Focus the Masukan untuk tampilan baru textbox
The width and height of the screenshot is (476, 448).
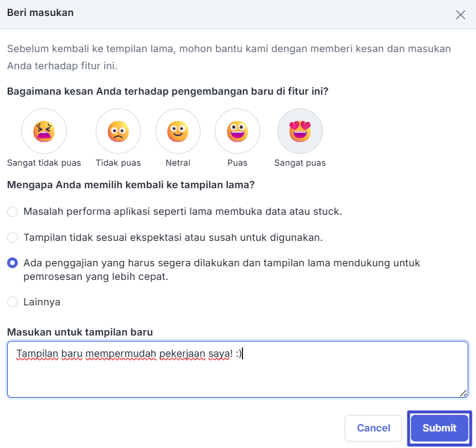[238, 369]
